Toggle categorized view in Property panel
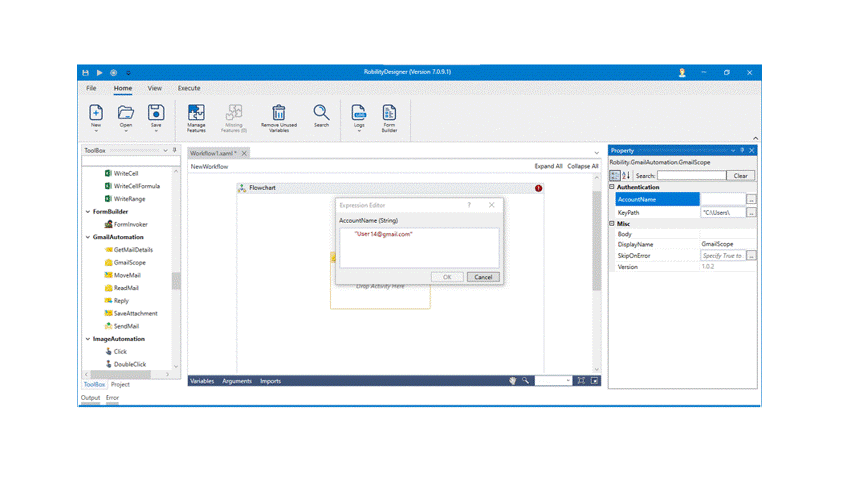Viewport: 853px width, 480px height. [x=615, y=176]
